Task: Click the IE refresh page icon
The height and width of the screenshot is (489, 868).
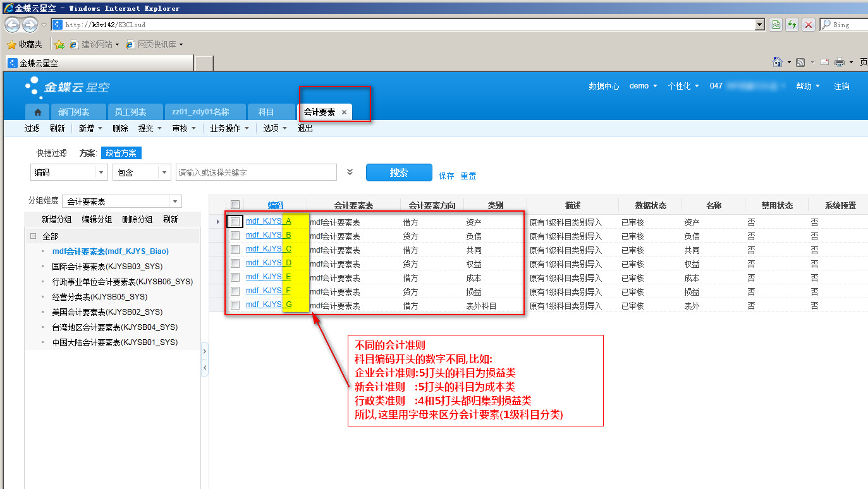Action: 792,25
